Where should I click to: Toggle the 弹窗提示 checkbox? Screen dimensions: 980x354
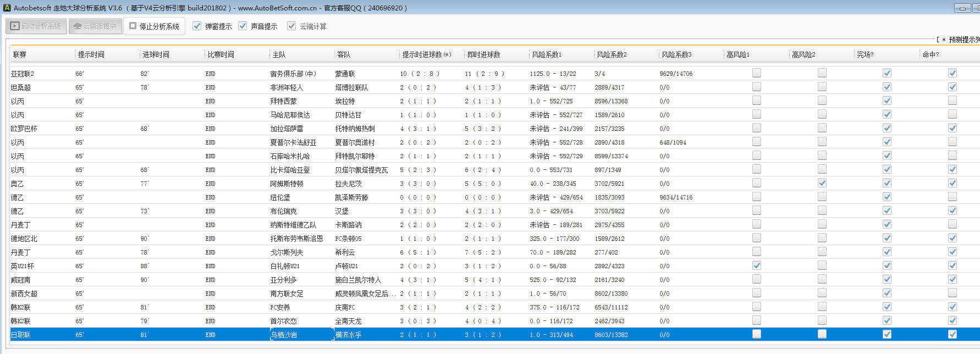tap(197, 26)
